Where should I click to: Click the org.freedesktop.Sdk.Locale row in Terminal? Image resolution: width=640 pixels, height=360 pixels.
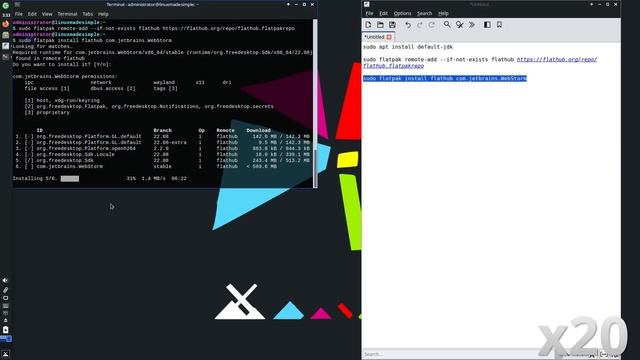coord(162,155)
